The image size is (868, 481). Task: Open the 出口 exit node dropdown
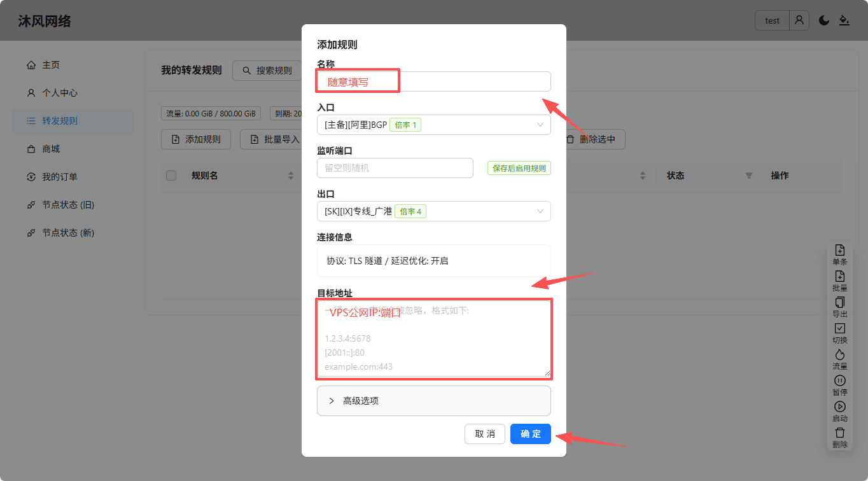[433, 211]
